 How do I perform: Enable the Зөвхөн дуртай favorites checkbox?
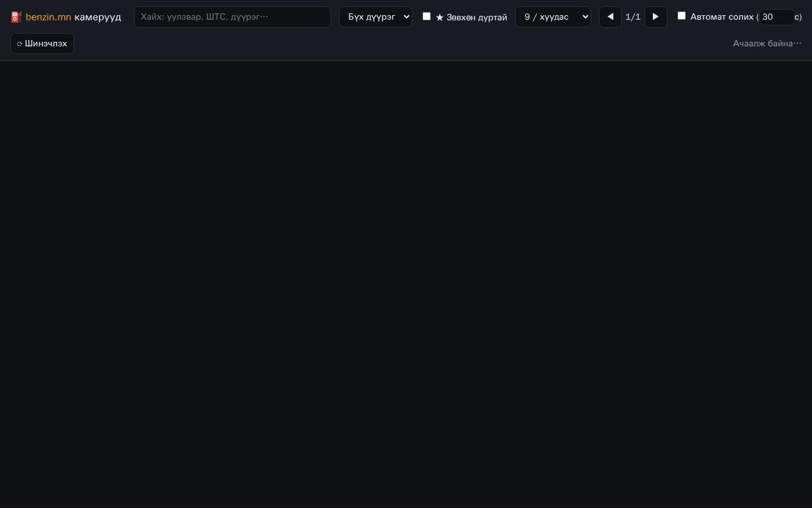[x=426, y=16]
